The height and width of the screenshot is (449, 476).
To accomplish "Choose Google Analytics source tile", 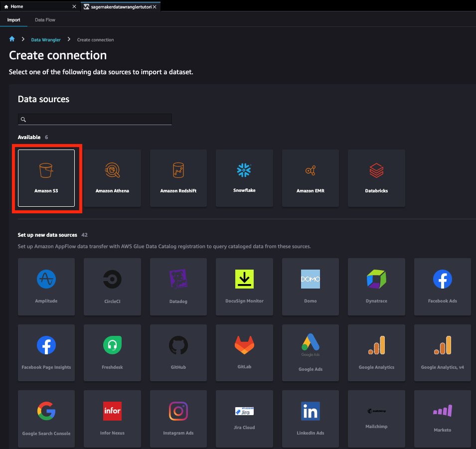I will coord(376,353).
